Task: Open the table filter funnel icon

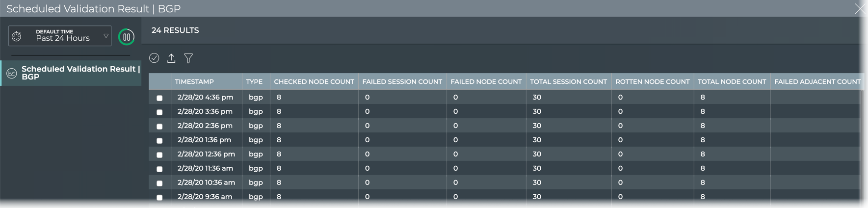Action: click(188, 58)
